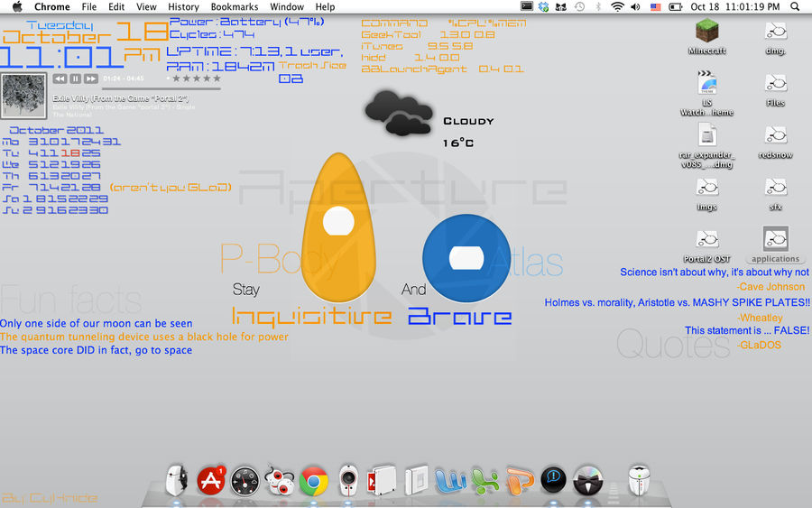Rate the song with the third star
This screenshot has height=508, width=812.
pos(197,79)
